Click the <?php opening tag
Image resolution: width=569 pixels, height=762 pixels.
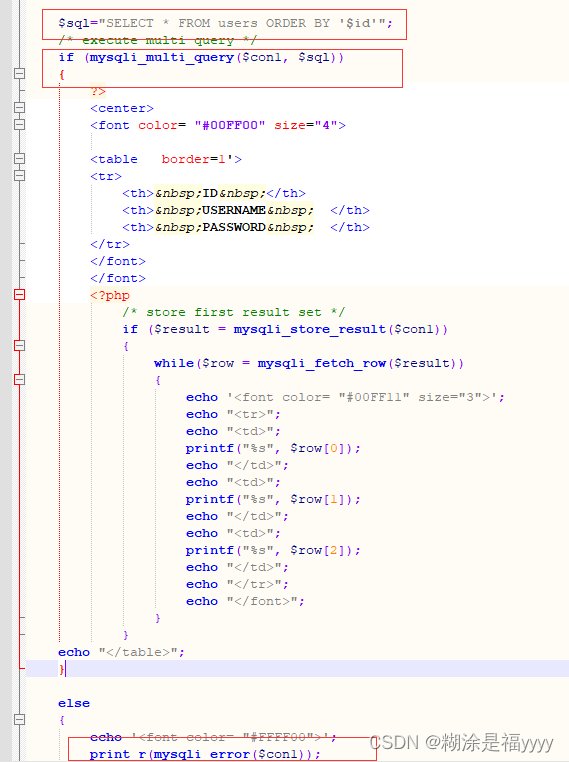[x=110, y=295]
